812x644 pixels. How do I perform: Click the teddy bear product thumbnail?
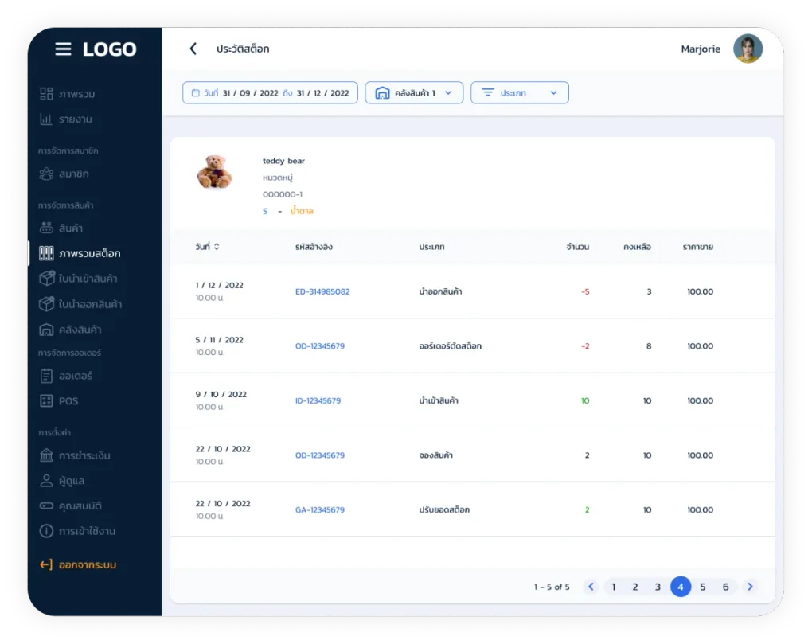pos(214,172)
